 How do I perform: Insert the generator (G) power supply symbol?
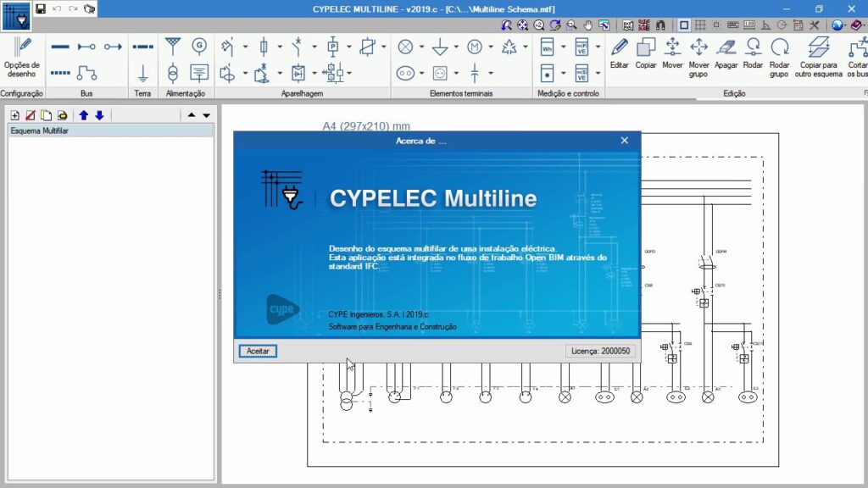click(x=199, y=46)
